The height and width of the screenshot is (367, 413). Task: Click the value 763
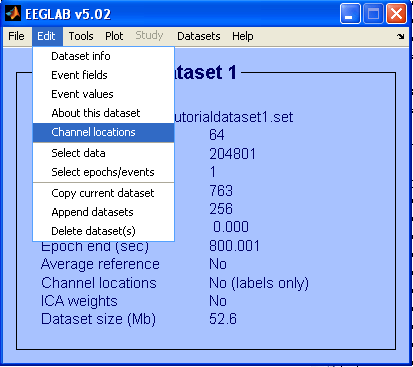click(221, 191)
